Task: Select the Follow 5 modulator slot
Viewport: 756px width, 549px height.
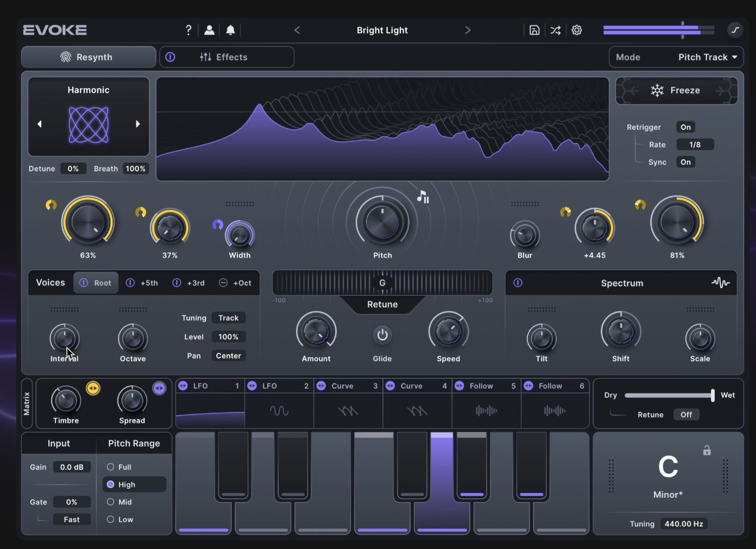Action: (x=486, y=403)
